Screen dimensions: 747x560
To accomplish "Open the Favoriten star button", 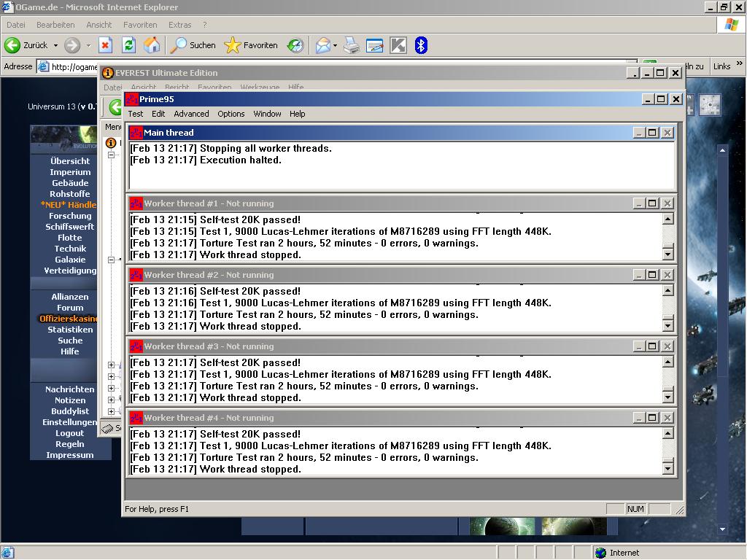I will tap(251, 46).
